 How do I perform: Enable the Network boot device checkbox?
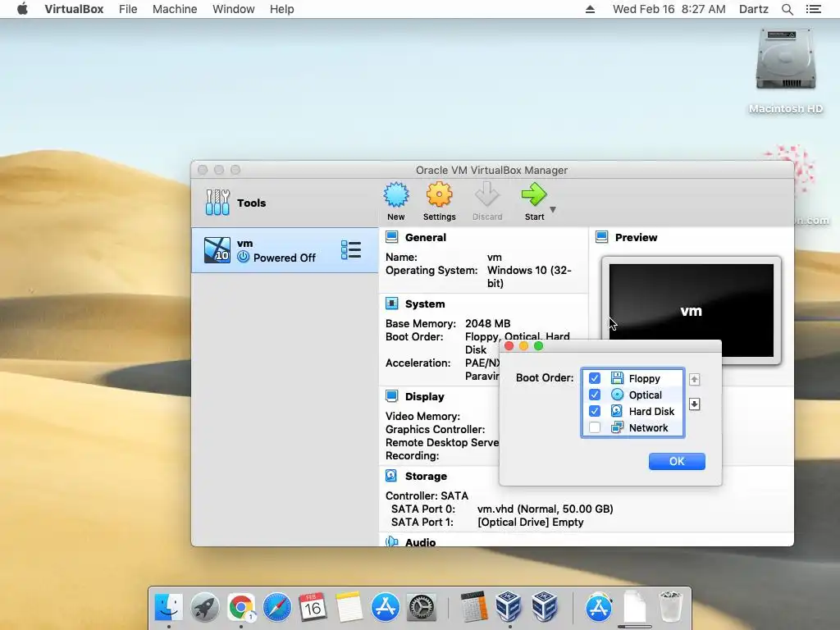(595, 427)
